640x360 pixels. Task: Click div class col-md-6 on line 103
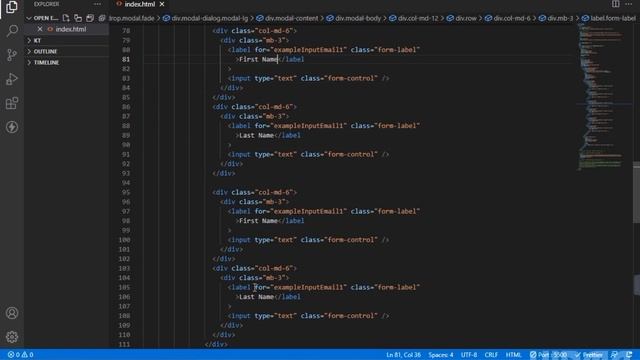[255, 268]
